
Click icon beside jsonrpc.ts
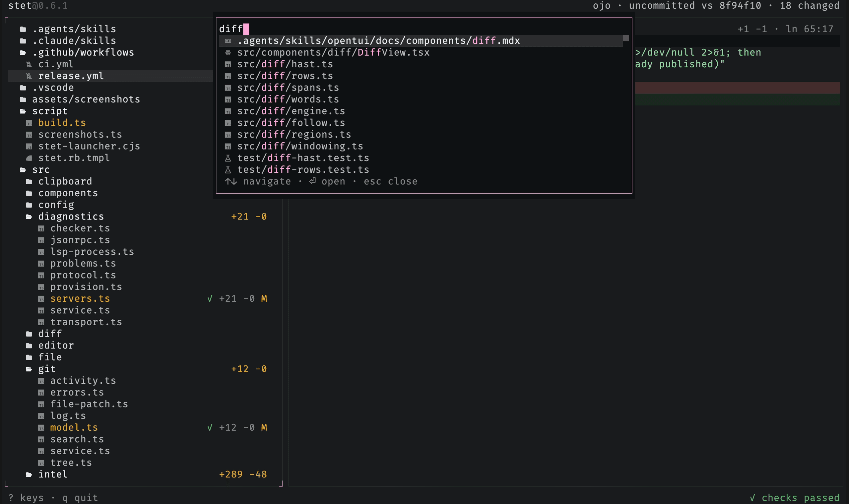coord(41,240)
